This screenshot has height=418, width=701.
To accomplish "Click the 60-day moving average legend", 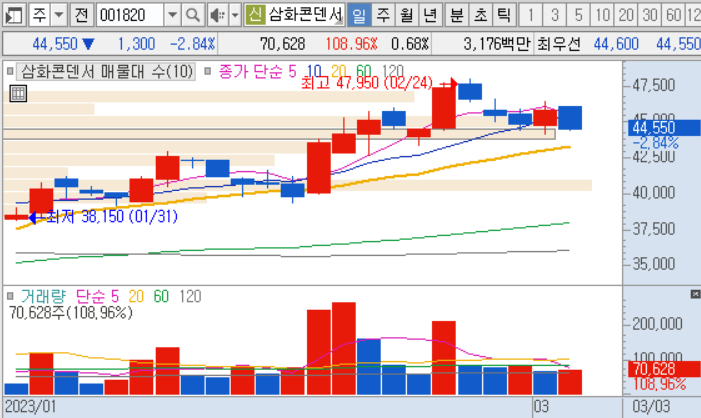I will (363, 71).
